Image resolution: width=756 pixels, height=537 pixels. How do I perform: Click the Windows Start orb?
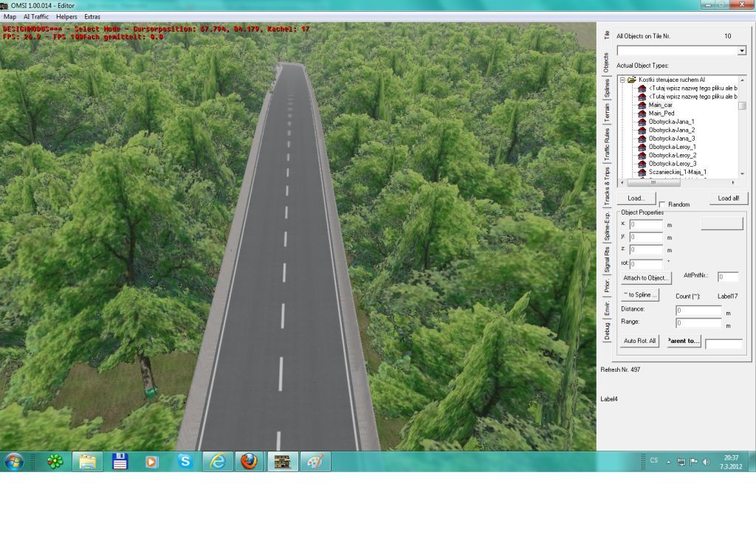[x=14, y=462]
